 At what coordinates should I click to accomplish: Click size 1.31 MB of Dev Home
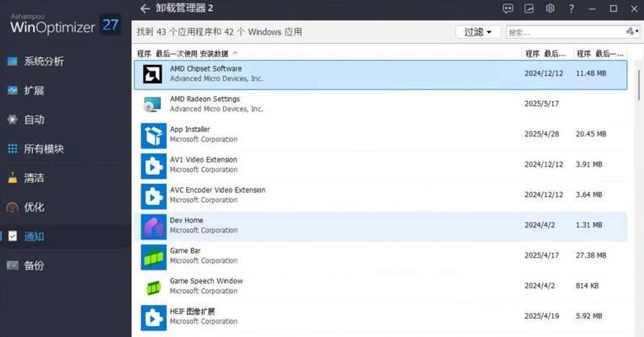pyautogui.click(x=588, y=225)
